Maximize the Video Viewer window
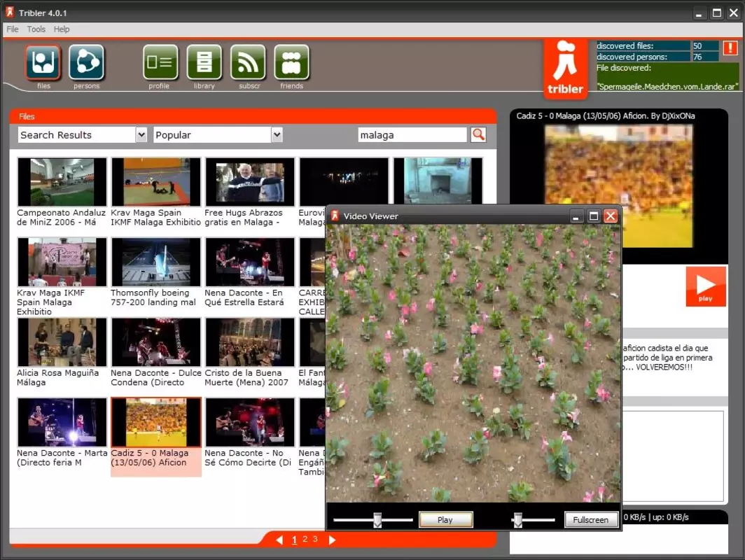The width and height of the screenshot is (745, 560). [x=594, y=216]
